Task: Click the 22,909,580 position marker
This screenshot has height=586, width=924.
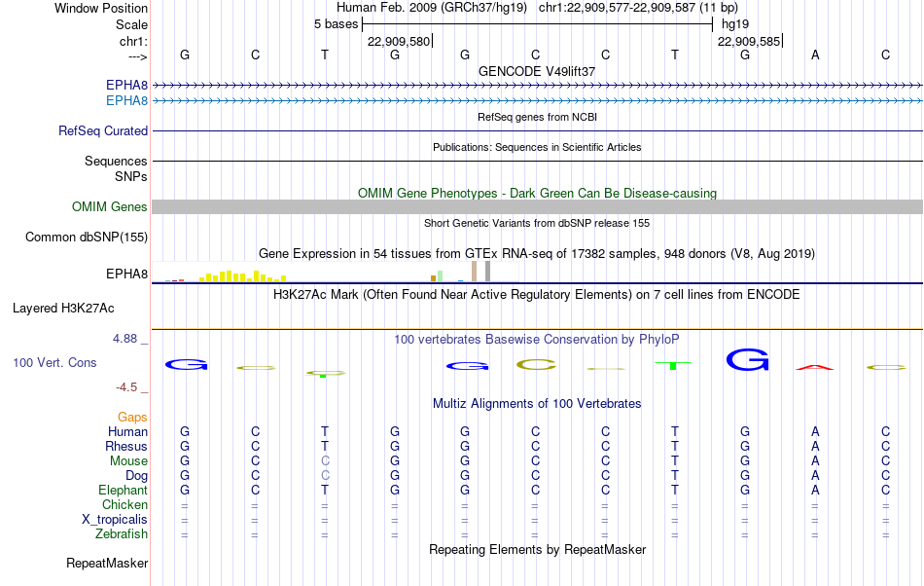Action: pos(399,41)
